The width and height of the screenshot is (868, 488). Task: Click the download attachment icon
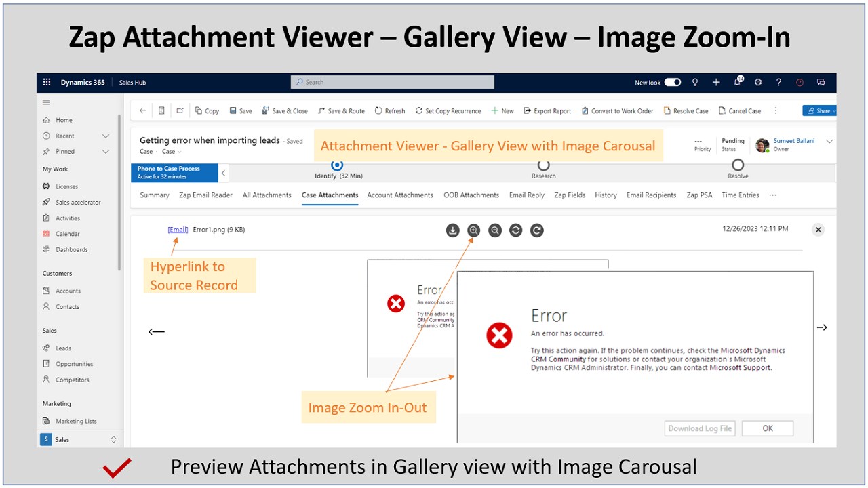[x=453, y=230]
